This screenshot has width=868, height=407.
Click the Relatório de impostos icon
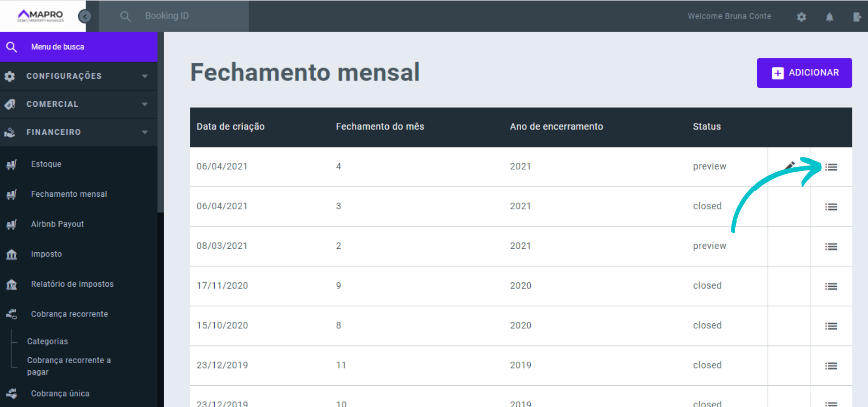[11, 284]
